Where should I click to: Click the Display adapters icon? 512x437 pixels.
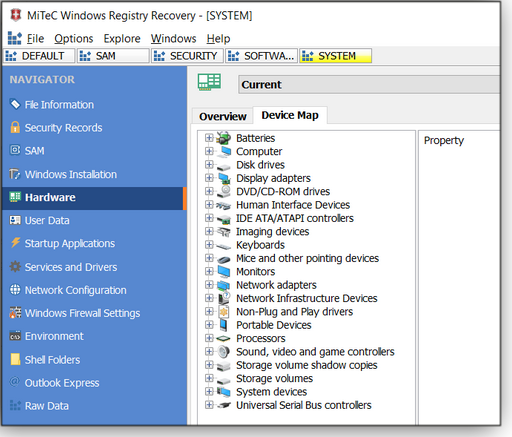click(223, 178)
